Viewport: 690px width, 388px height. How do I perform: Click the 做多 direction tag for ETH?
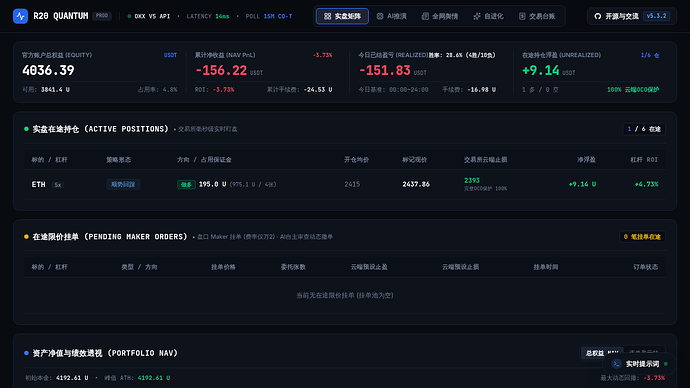tap(186, 184)
